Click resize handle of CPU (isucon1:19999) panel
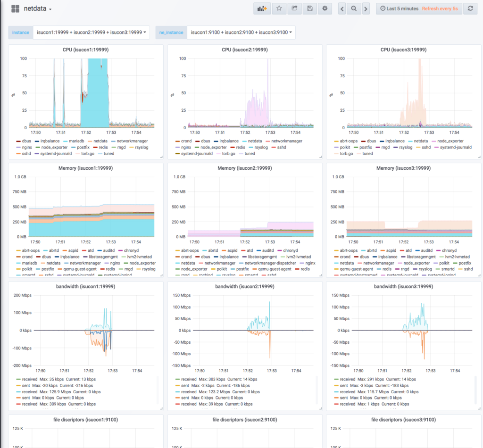This screenshot has height=448, width=483. [x=161, y=157]
